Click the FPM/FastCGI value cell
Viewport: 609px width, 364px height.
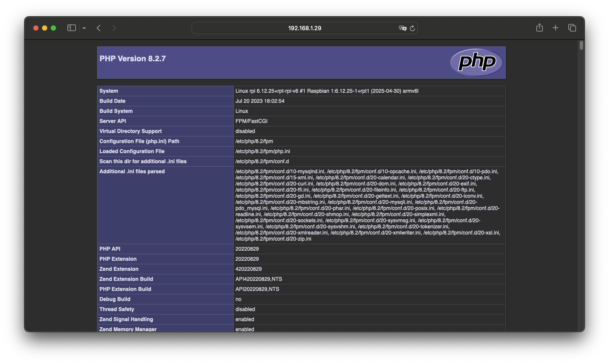pyautogui.click(x=251, y=121)
